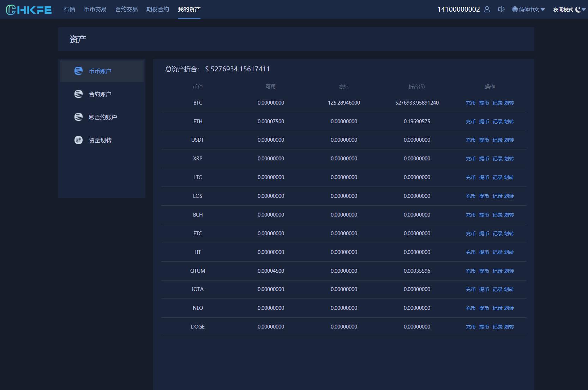
Task: Click 记录 in the XRP row
Action: [497, 159]
